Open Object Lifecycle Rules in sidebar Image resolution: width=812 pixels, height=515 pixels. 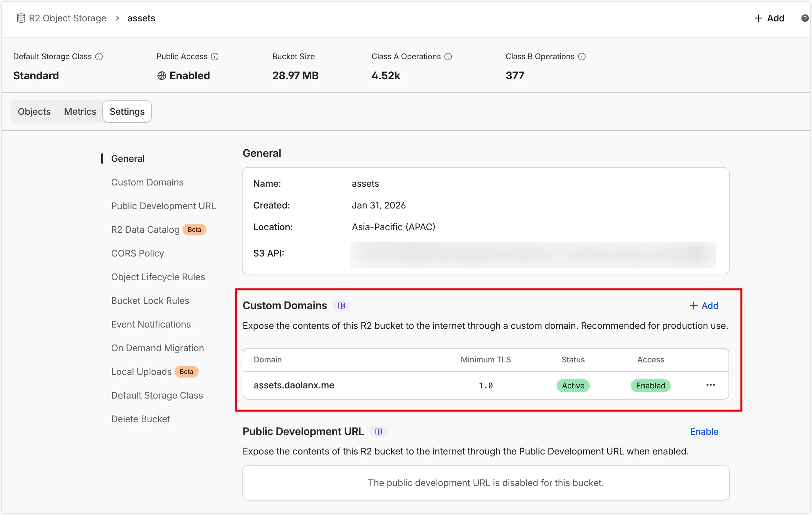(158, 277)
